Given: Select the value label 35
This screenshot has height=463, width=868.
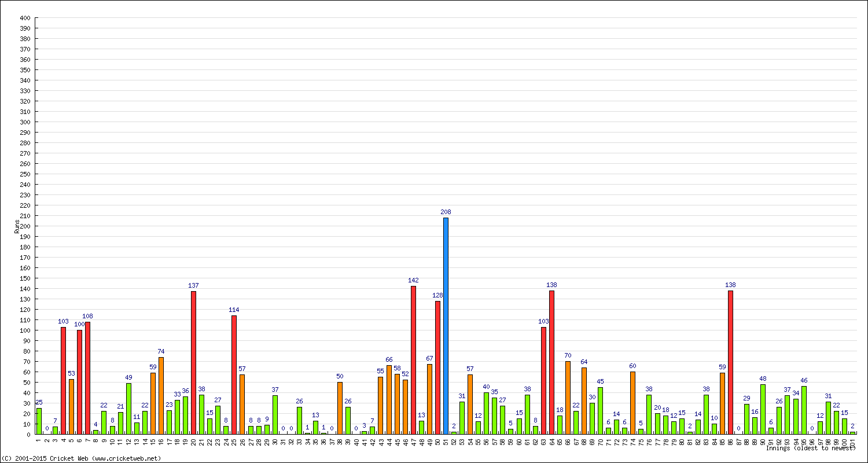Looking at the screenshot, I should 495,392.
